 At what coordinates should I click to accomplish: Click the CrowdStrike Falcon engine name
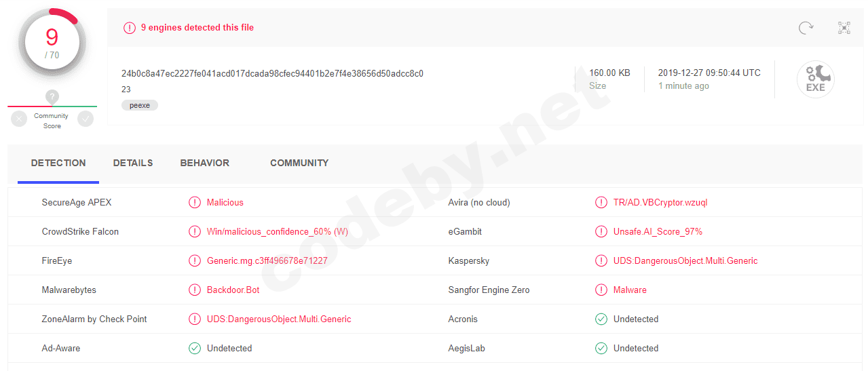click(80, 231)
